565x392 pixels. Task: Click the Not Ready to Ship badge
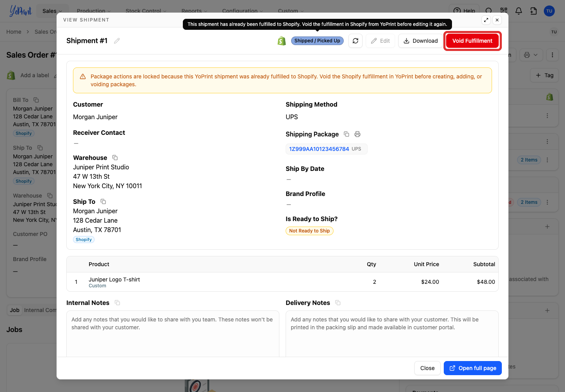310,231
